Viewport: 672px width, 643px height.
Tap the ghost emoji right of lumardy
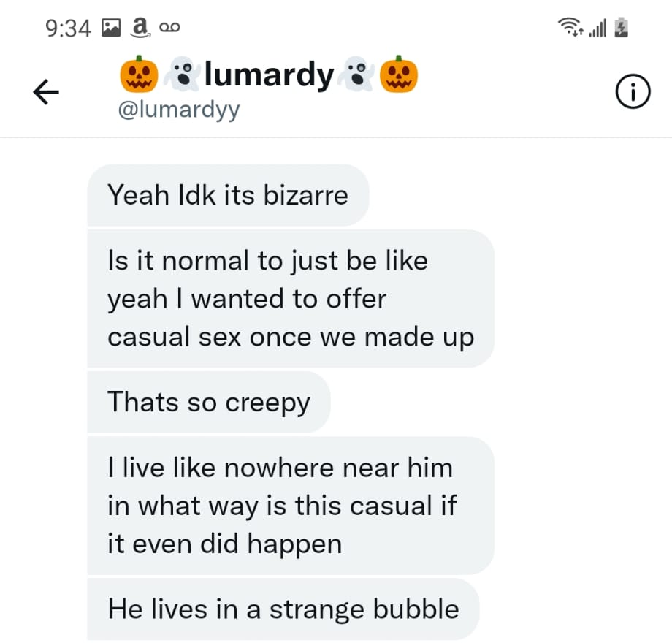coord(356,74)
